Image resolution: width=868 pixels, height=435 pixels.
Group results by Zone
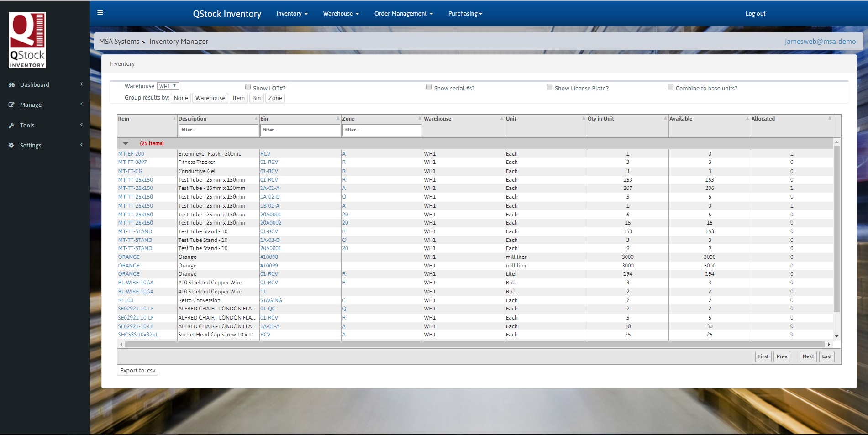pyautogui.click(x=275, y=98)
